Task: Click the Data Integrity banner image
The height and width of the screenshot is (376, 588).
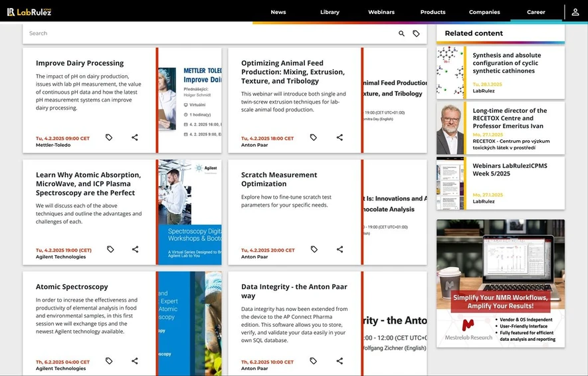Action: click(395, 324)
